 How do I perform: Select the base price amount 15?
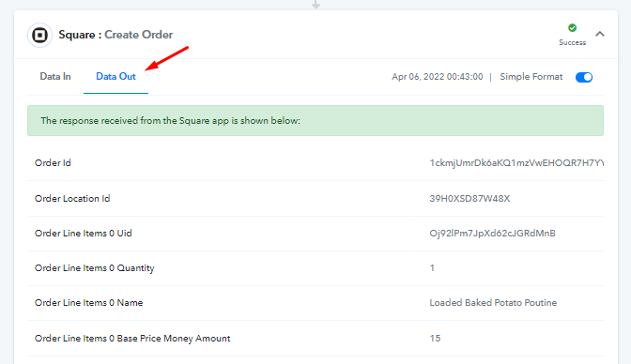tap(435, 339)
